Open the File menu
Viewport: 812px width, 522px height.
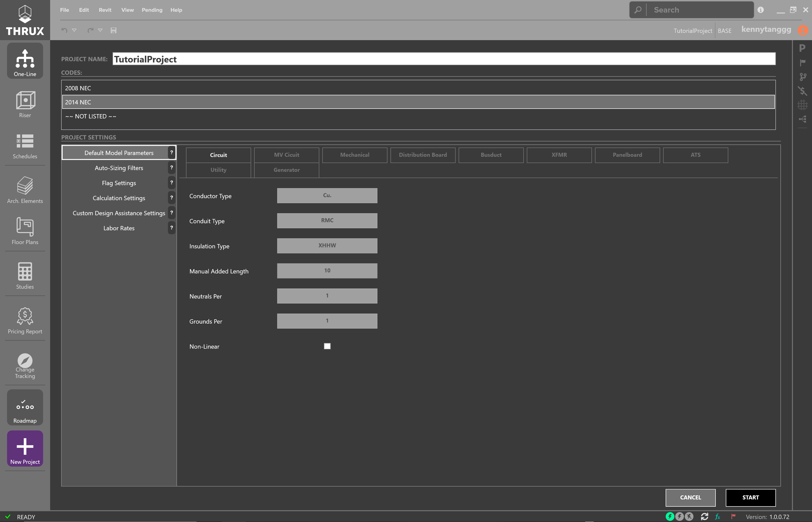pos(64,10)
